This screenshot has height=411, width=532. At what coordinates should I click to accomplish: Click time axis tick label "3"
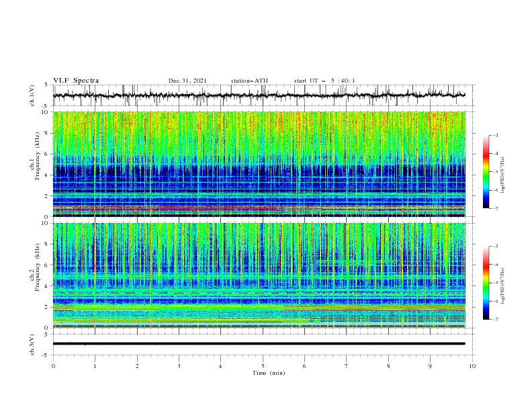pyautogui.click(x=179, y=366)
